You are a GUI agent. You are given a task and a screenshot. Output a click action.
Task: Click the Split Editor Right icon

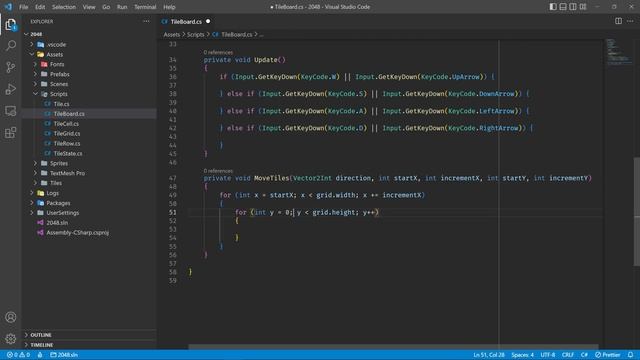point(618,21)
